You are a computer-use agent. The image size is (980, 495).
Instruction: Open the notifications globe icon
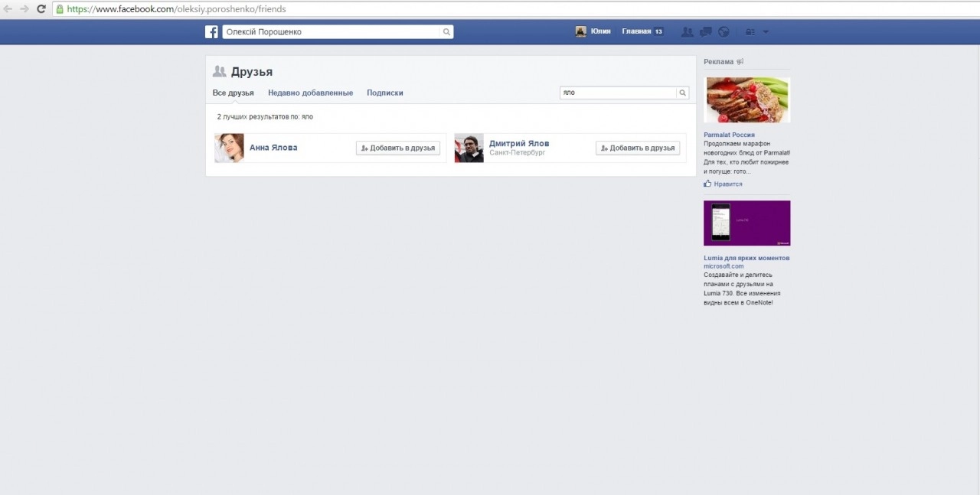point(724,32)
